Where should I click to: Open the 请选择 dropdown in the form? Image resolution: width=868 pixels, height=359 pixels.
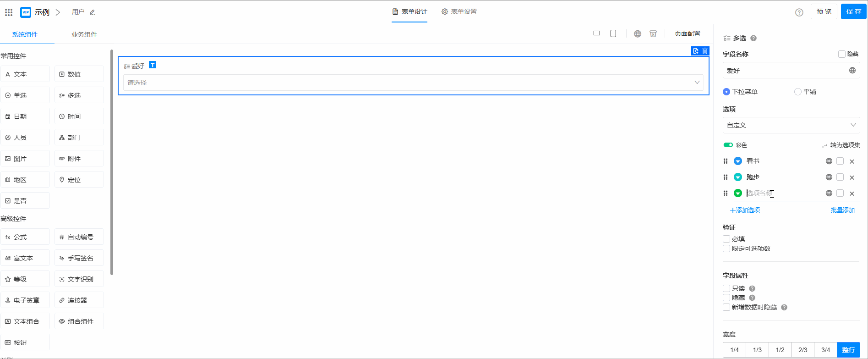click(x=413, y=83)
